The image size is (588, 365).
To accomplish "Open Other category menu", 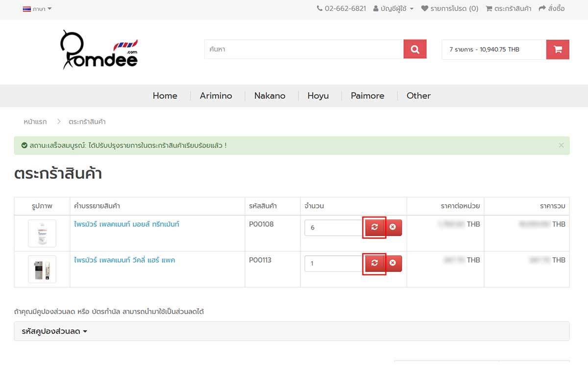I will coord(418,96).
